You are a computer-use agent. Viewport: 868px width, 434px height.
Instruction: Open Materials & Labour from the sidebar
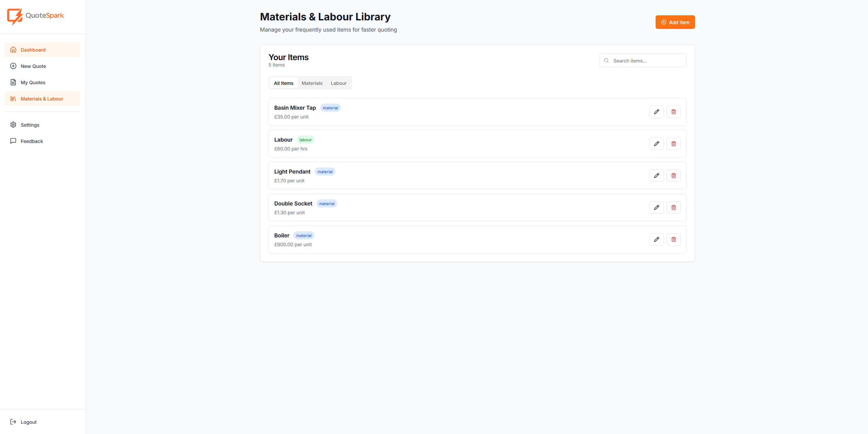(41, 98)
